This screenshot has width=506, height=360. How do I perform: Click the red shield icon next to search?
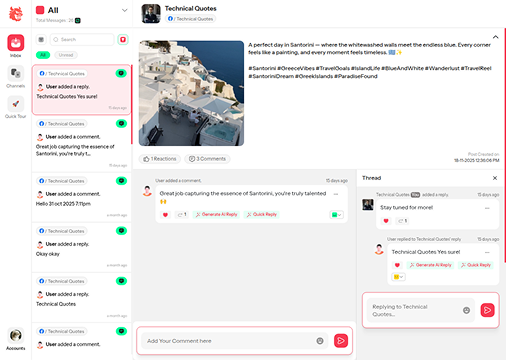(123, 39)
